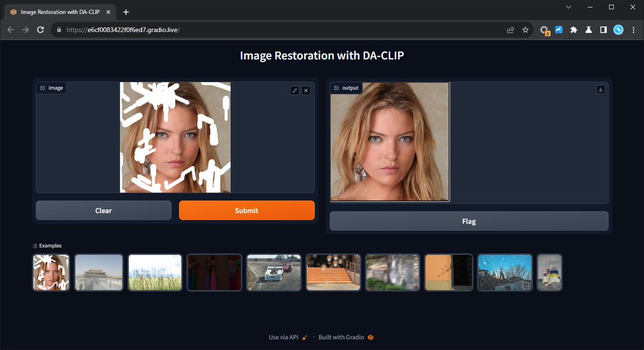Open the Use via API link
Screen dimensions: 644x350
pos(288,337)
